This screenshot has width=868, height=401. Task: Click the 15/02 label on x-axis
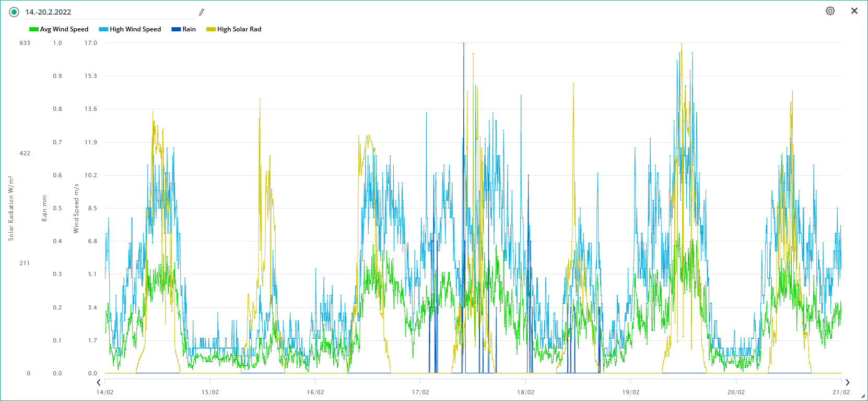tap(210, 392)
